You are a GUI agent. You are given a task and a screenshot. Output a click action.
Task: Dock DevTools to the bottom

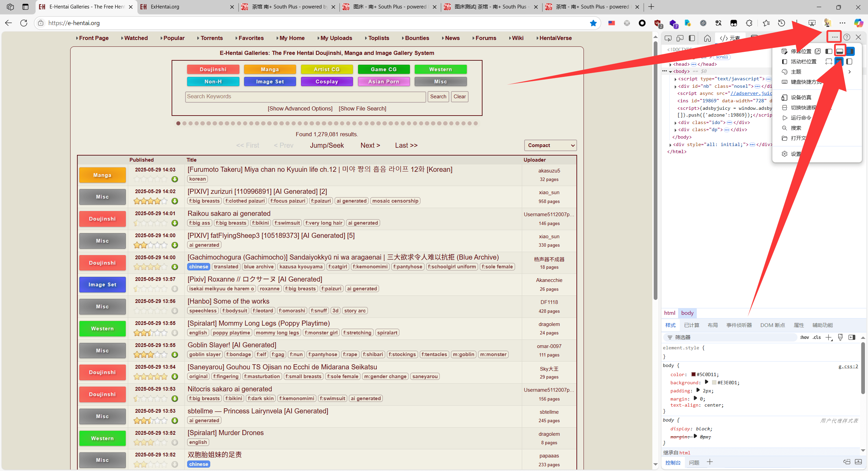click(x=840, y=51)
